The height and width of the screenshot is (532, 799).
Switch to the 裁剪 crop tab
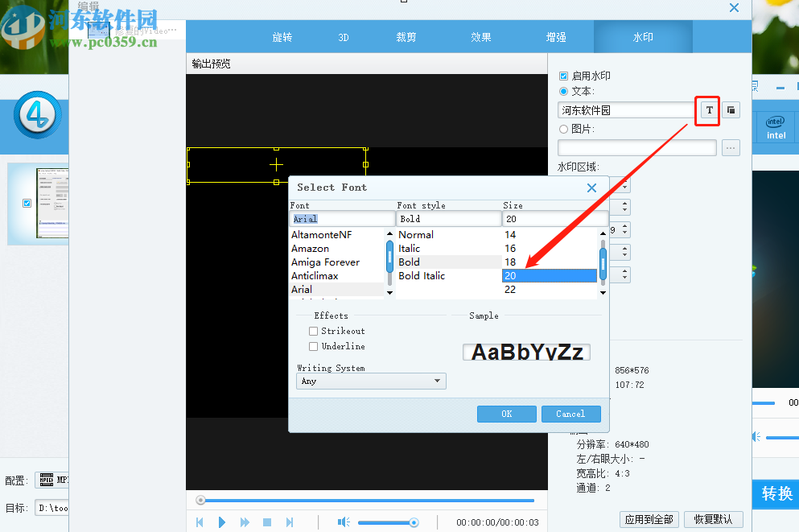point(406,36)
